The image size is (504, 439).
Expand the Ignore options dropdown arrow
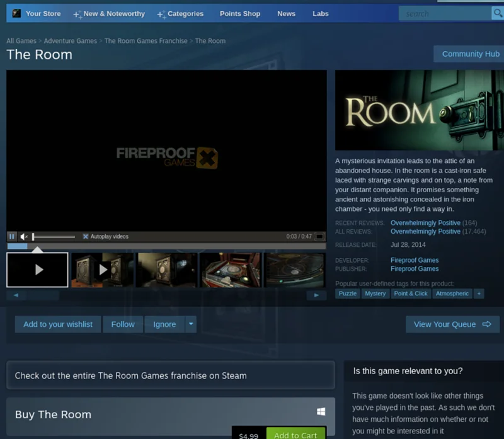pyautogui.click(x=191, y=324)
